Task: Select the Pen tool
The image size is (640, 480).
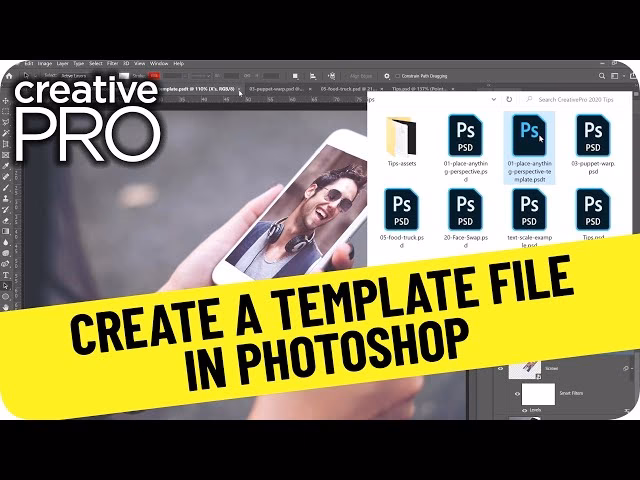Action: tap(6, 264)
